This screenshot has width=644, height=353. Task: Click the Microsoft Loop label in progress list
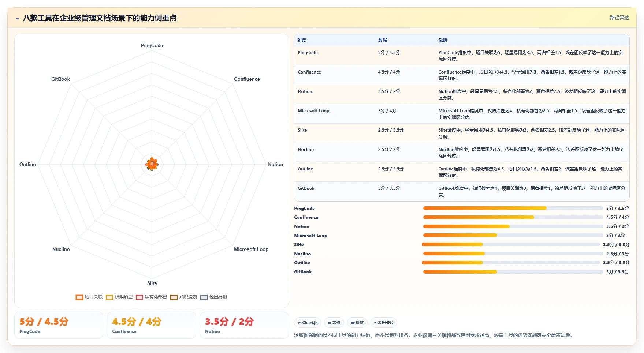point(310,236)
